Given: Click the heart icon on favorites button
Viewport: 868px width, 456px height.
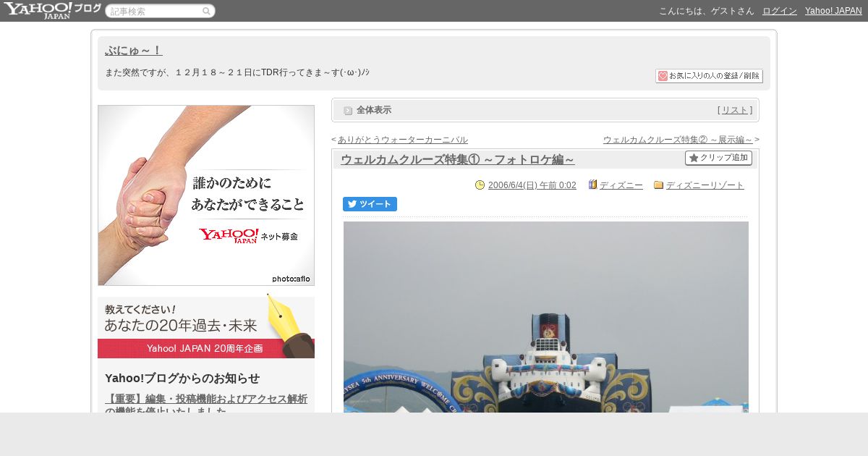Looking at the screenshot, I should pyautogui.click(x=663, y=76).
